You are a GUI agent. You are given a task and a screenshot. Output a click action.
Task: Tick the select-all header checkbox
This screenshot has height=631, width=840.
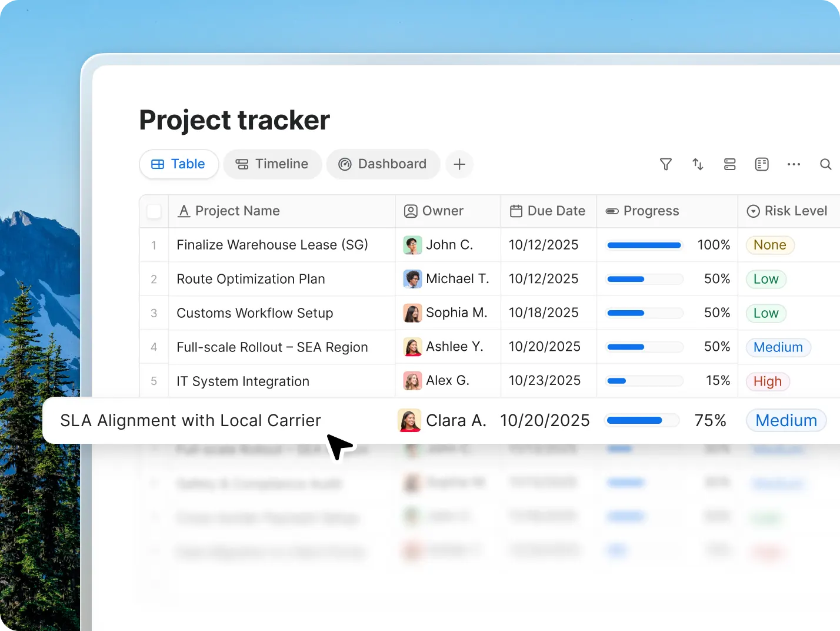(154, 211)
